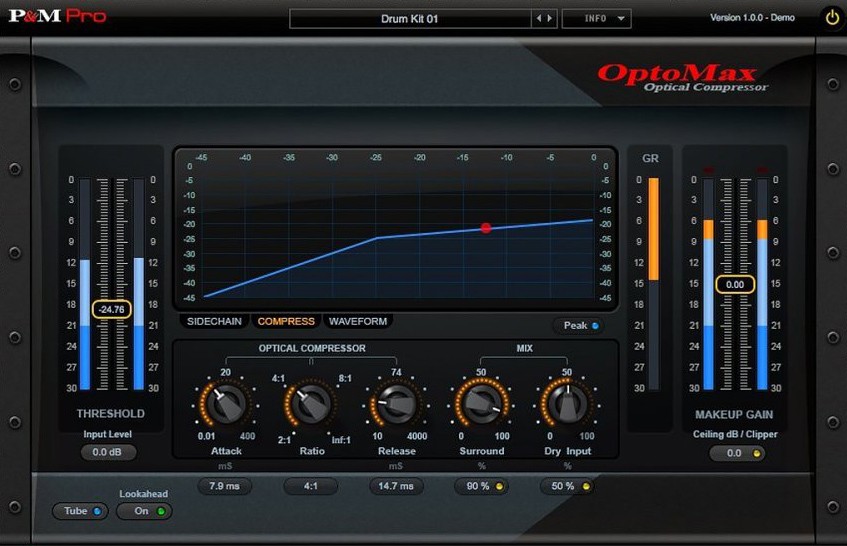Image resolution: width=847 pixels, height=546 pixels.
Task: Click the left red clip indicator above output meter
Action: point(708,171)
